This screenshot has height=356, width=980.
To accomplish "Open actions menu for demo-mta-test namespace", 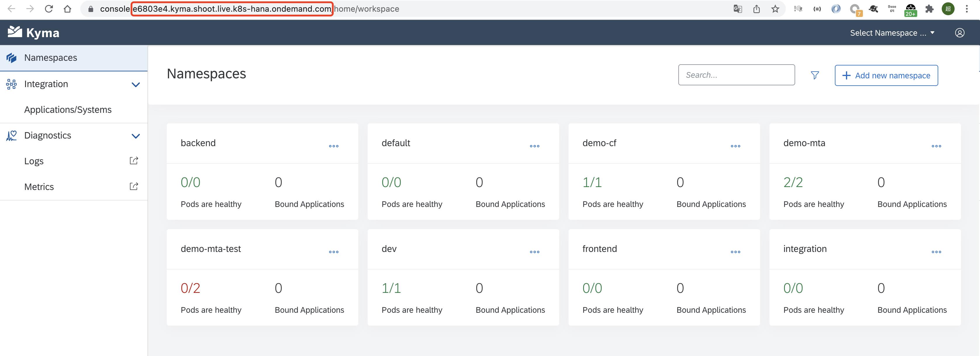I will (x=334, y=252).
